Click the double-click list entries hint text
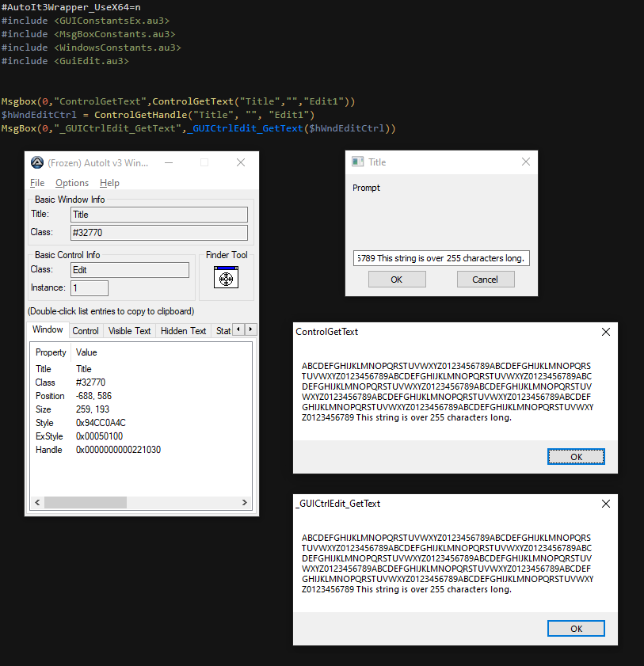Viewport: 644px width, 666px height. [x=111, y=311]
